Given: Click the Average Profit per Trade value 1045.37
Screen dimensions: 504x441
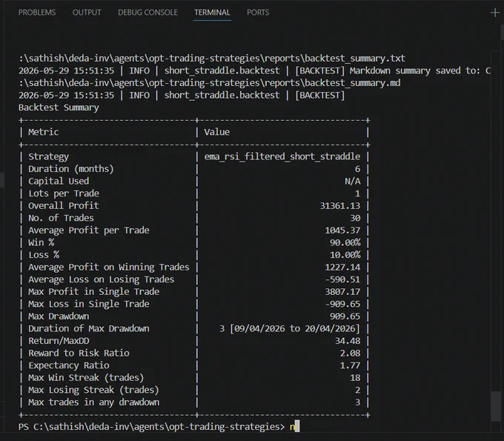Looking at the screenshot, I should (x=342, y=231).
